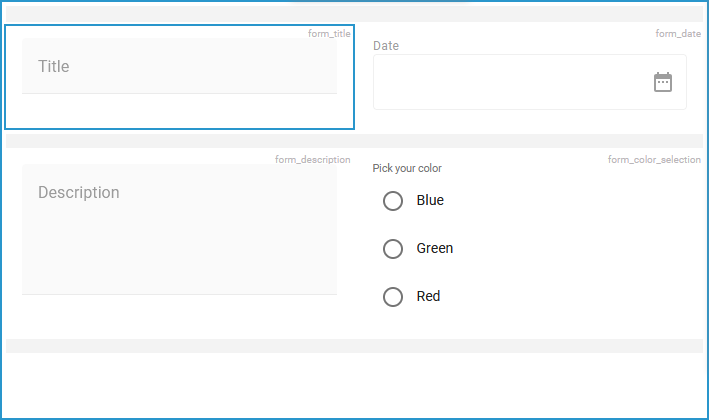Click the empty white area below the form
709x420 pixels.
point(354,385)
